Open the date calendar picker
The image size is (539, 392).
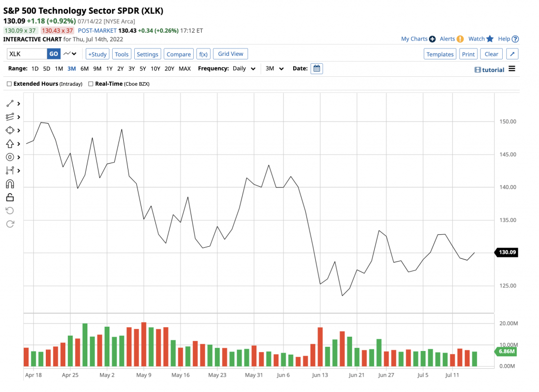click(316, 68)
